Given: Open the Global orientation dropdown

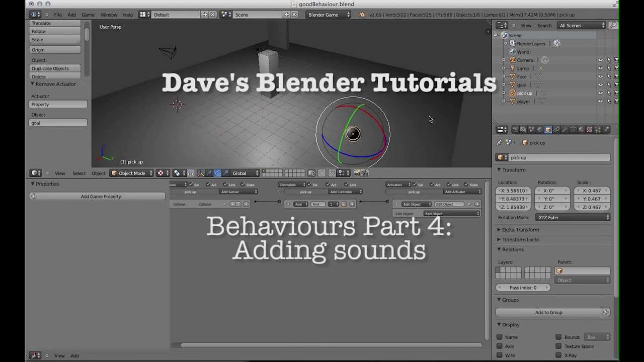Looking at the screenshot, I should coord(246,173).
